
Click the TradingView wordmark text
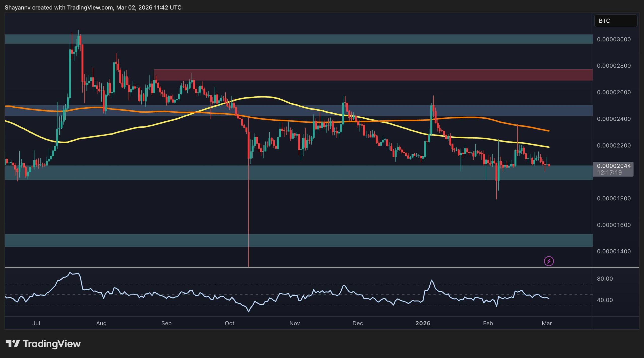point(52,344)
